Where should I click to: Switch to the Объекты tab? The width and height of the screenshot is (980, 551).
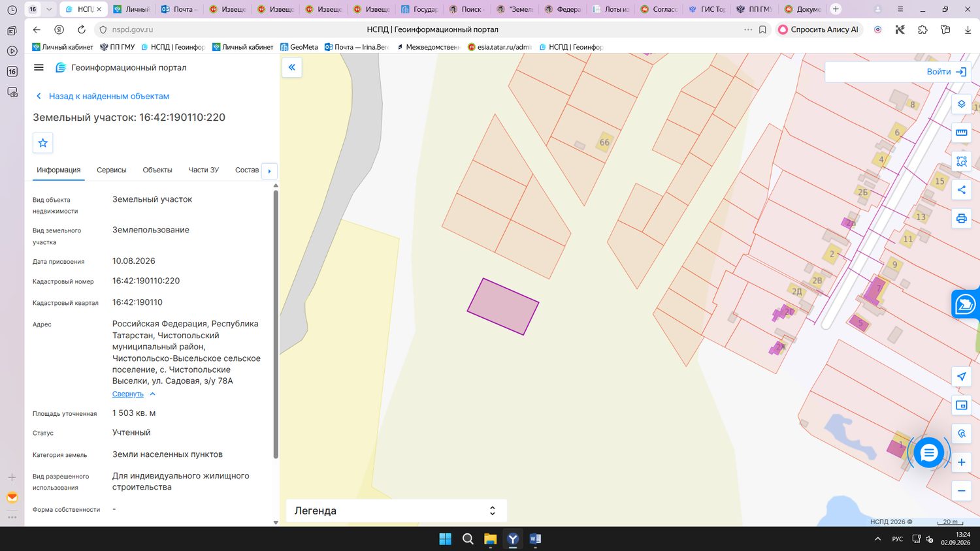pos(157,170)
